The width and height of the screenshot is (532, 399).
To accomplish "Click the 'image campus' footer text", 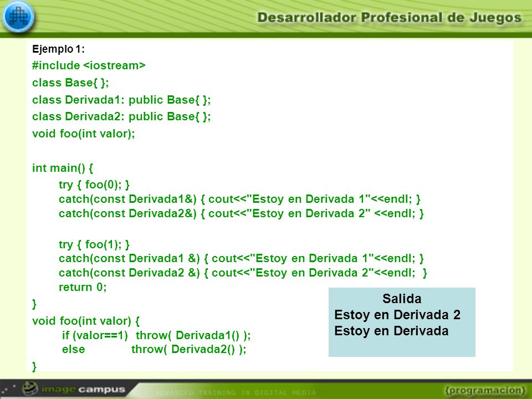I will [84, 390].
